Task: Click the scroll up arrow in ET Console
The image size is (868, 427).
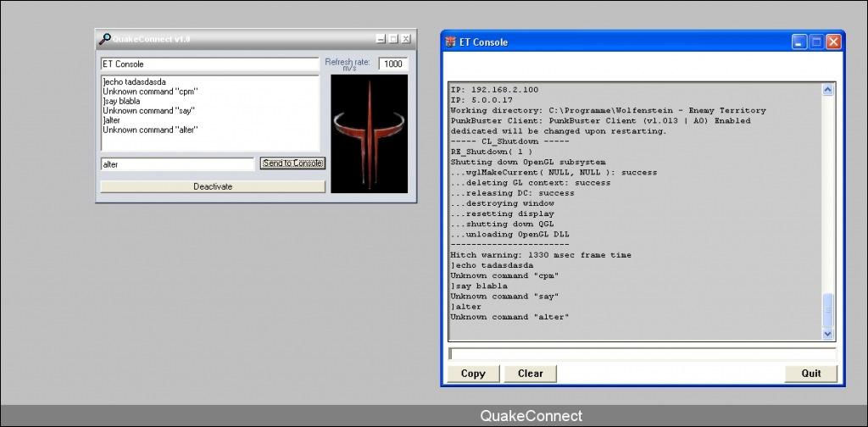Action: (828, 89)
